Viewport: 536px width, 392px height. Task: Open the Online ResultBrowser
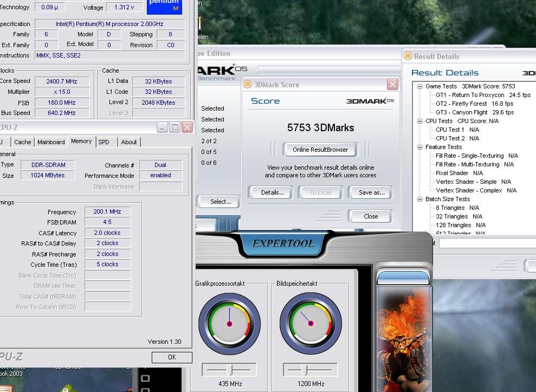(320, 150)
